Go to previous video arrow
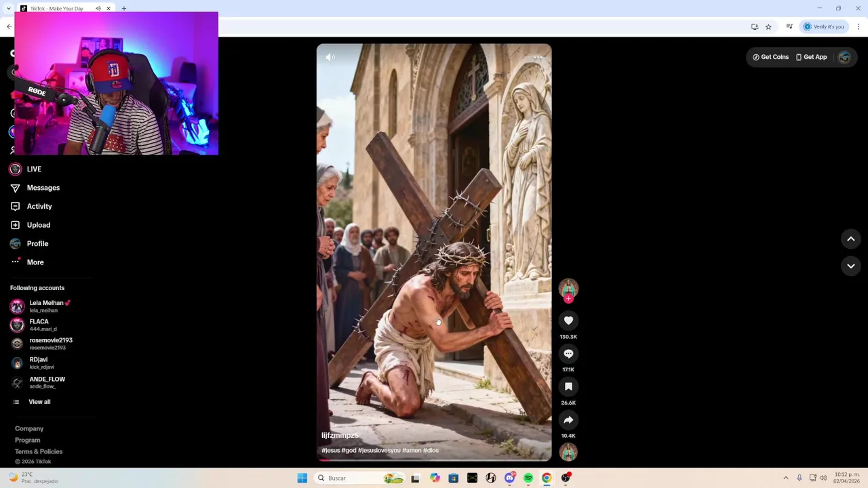Screen dimensions: 868x488 click(x=851, y=239)
